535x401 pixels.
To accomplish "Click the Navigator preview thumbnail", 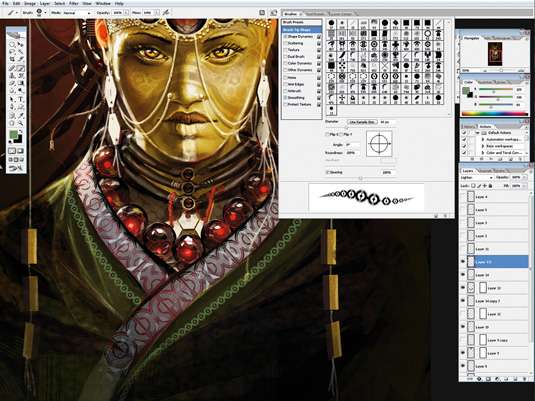I will click(494, 54).
